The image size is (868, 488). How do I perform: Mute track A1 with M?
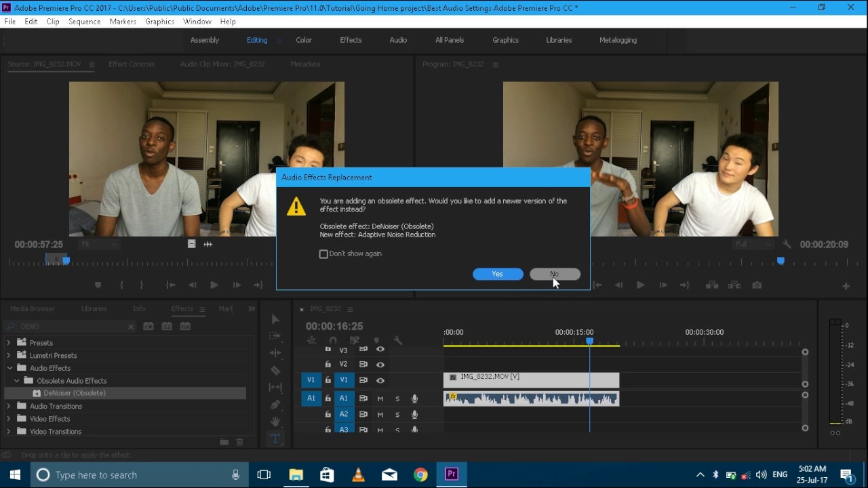pyautogui.click(x=380, y=399)
